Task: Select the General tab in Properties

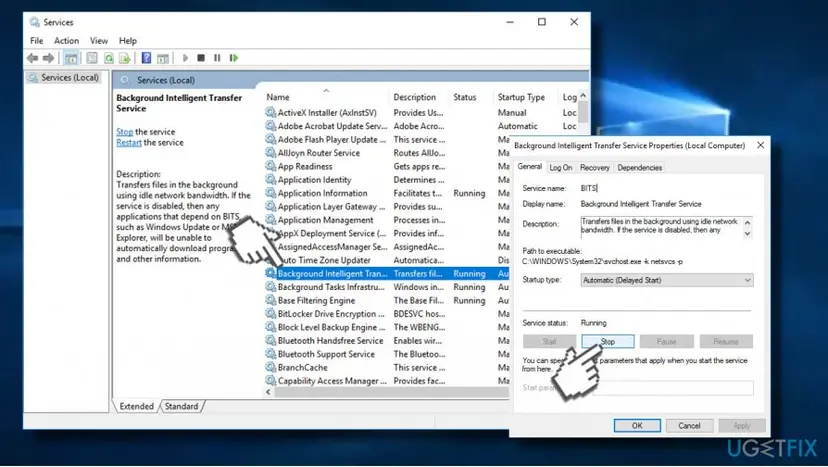Action: coord(530,166)
